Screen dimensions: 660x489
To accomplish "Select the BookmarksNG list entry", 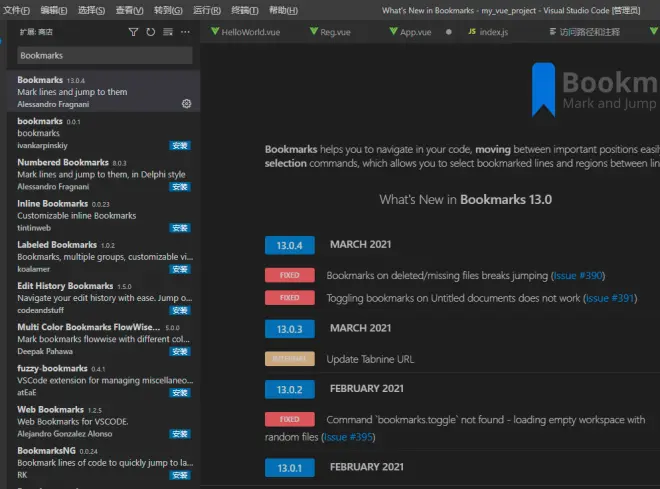I will click(x=104, y=462).
